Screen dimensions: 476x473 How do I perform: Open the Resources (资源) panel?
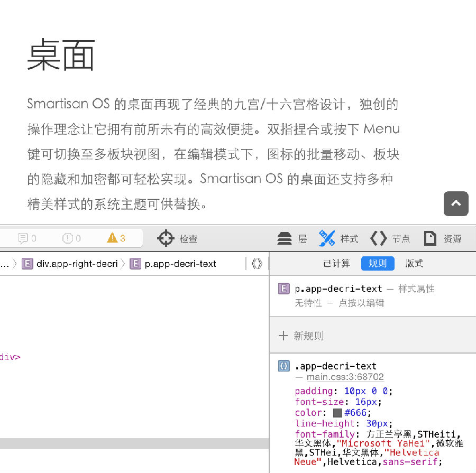click(x=443, y=238)
